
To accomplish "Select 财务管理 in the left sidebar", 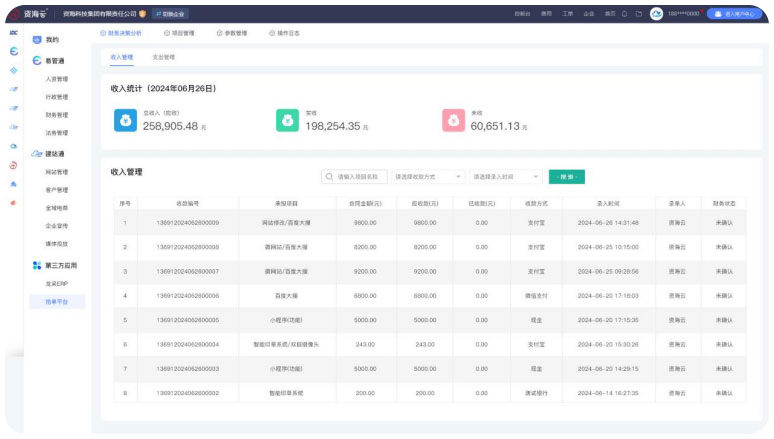I will point(57,114).
